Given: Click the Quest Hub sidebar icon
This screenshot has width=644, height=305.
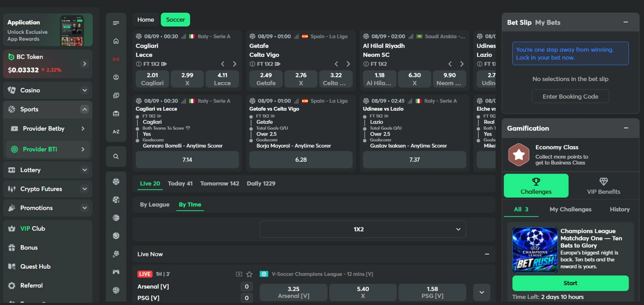Looking at the screenshot, I should (12, 267).
